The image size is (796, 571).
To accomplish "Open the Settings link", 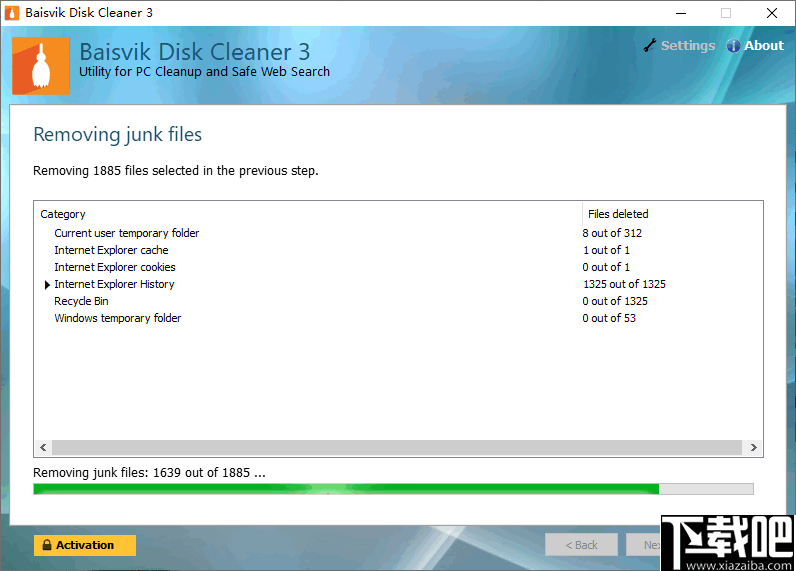I will (x=688, y=46).
